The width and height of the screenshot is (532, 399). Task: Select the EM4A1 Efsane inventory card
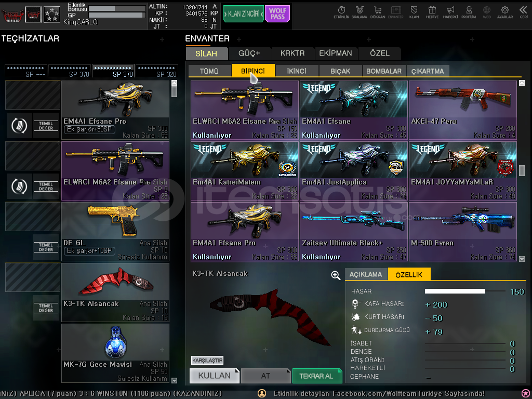tap(354, 110)
